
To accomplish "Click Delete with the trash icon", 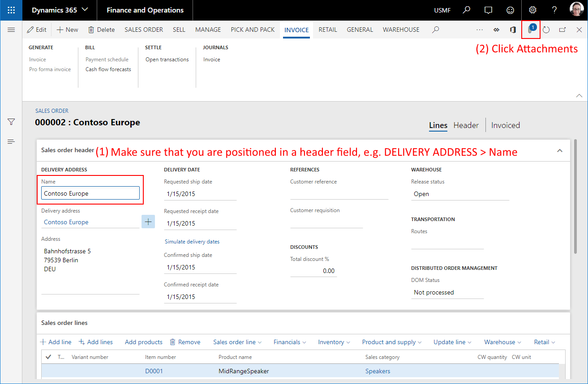I will click(101, 30).
